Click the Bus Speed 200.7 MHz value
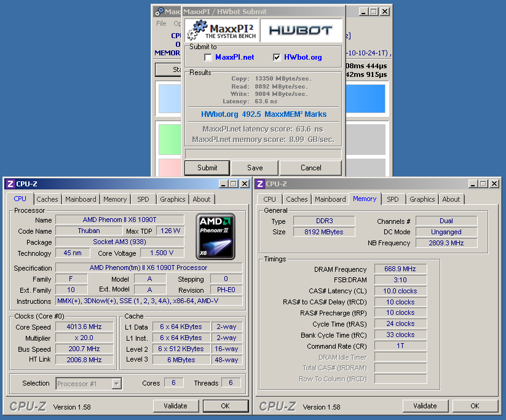The width and height of the screenshot is (506, 420). pos(84,349)
